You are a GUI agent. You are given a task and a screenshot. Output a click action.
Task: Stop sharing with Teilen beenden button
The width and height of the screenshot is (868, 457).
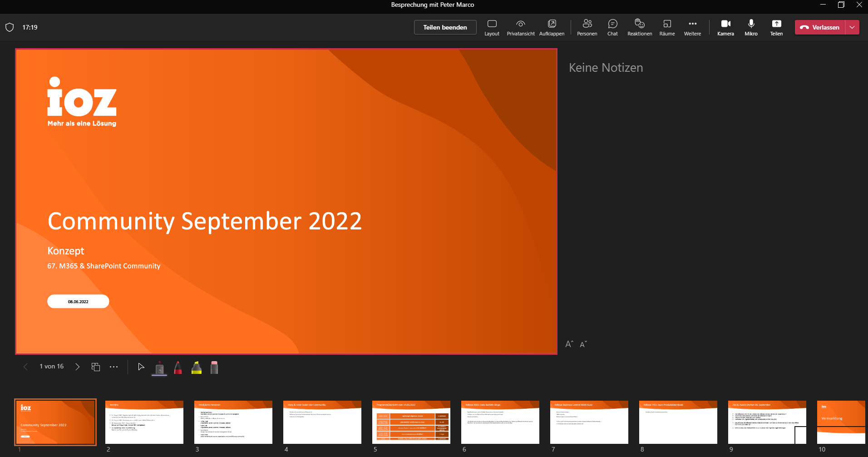coord(445,27)
